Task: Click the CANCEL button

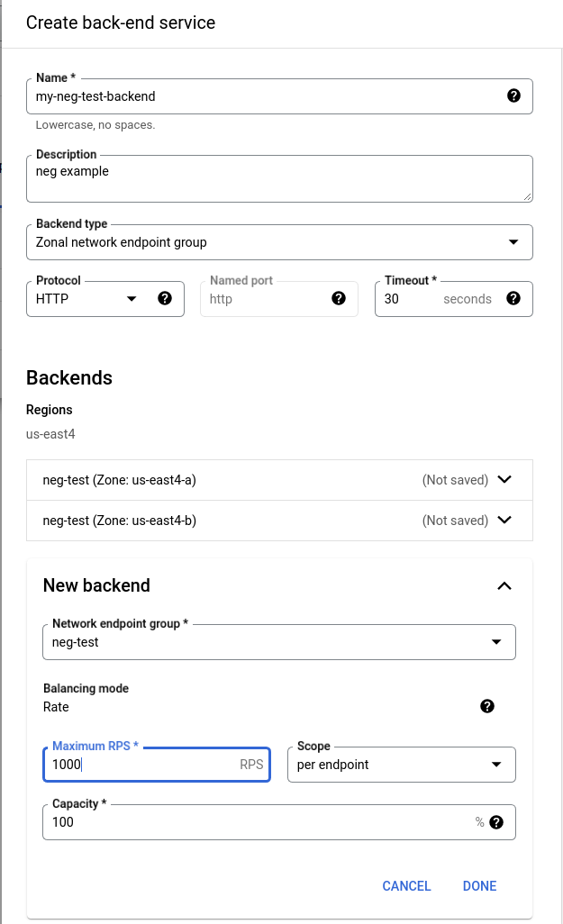Action: point(406,885)
